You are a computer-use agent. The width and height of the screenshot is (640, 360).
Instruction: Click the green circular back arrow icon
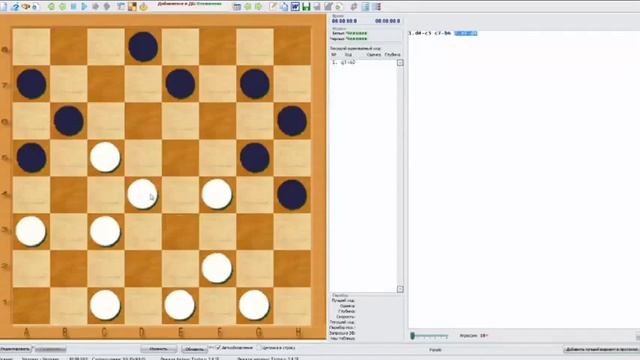tap(51, 7)
